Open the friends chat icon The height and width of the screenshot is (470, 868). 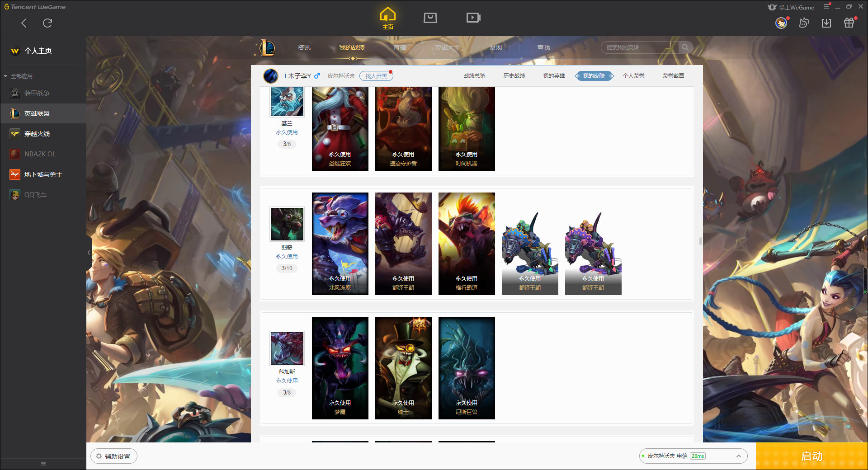(804, 23)
